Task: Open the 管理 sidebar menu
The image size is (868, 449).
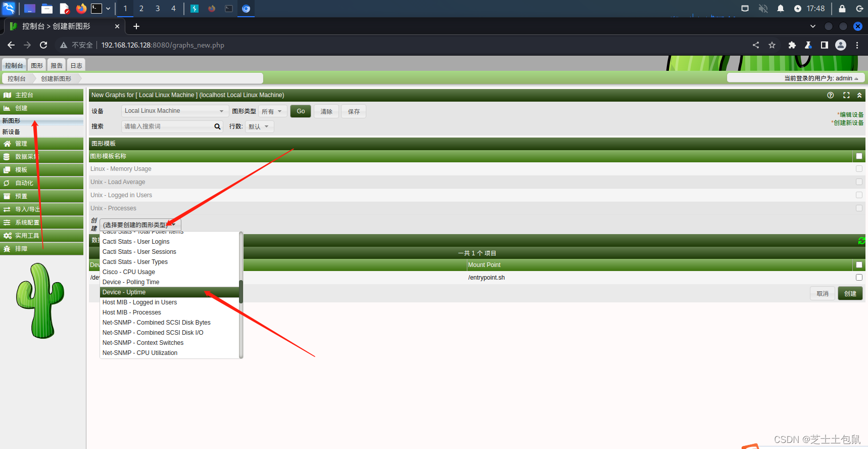Action: [42, 144]
